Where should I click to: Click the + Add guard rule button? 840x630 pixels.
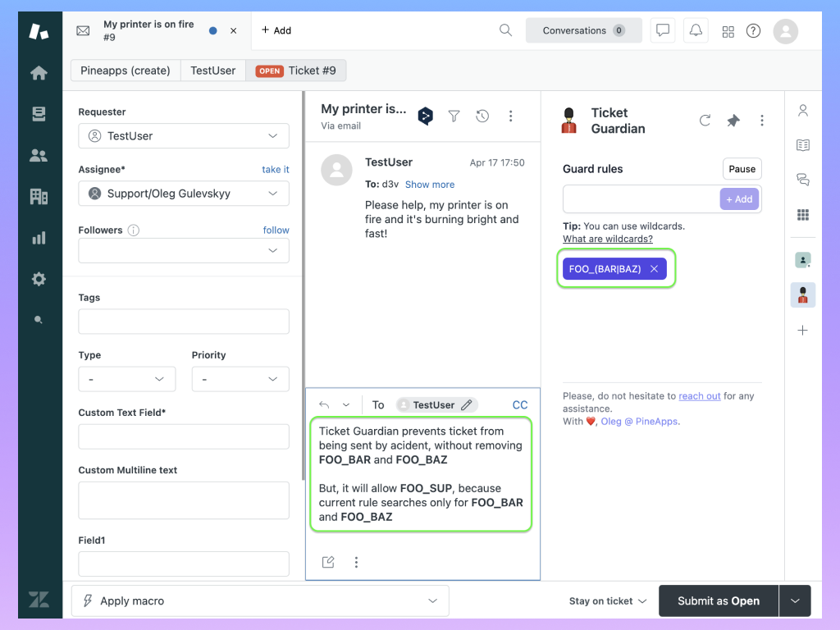pos(739,199)
